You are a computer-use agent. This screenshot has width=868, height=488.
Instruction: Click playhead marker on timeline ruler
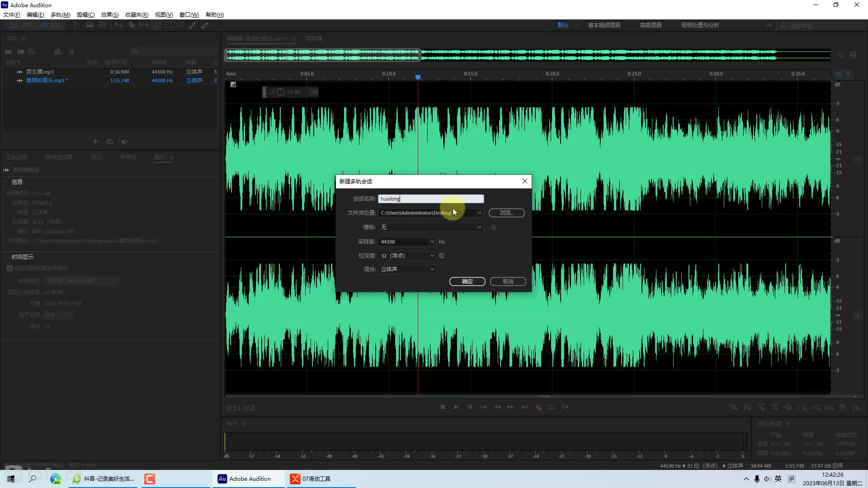[x=418, y=77]
